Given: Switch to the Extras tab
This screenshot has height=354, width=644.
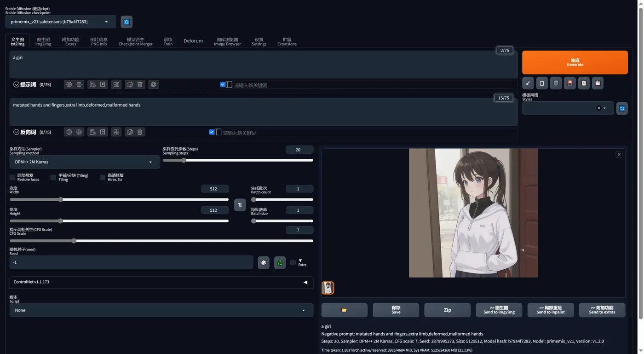Looking at the screenshot, I should click(71, 41).
